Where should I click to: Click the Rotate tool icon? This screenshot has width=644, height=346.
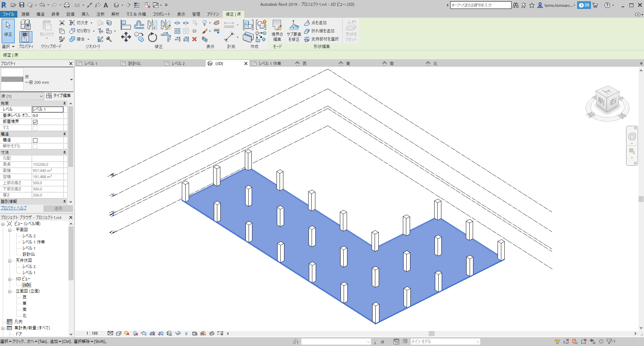coord(152,37)
